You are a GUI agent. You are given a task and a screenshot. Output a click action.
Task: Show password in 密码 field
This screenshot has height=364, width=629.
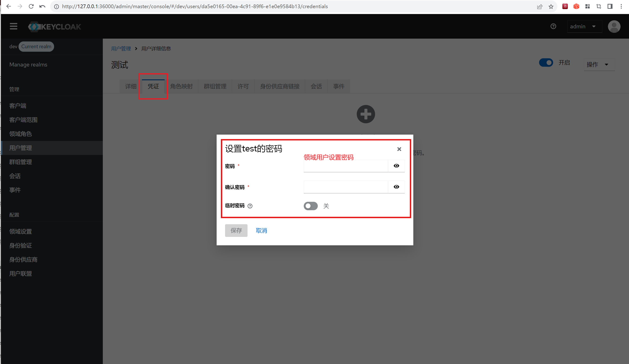(x=396, y=166)
